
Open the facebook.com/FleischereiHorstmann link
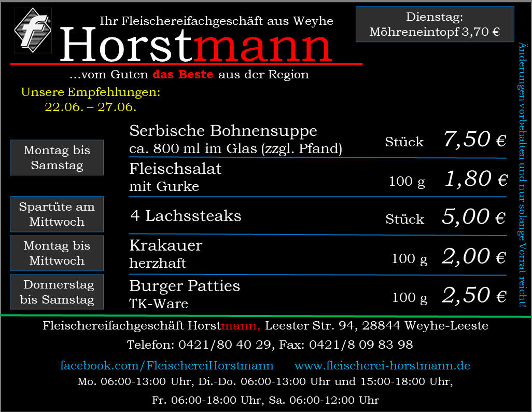pos(167,365)
